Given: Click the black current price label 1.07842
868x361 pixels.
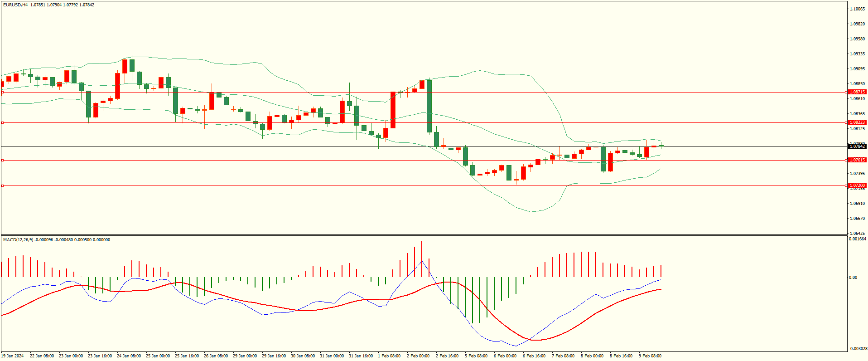Looking at the screenshot, I should [857, 146].
